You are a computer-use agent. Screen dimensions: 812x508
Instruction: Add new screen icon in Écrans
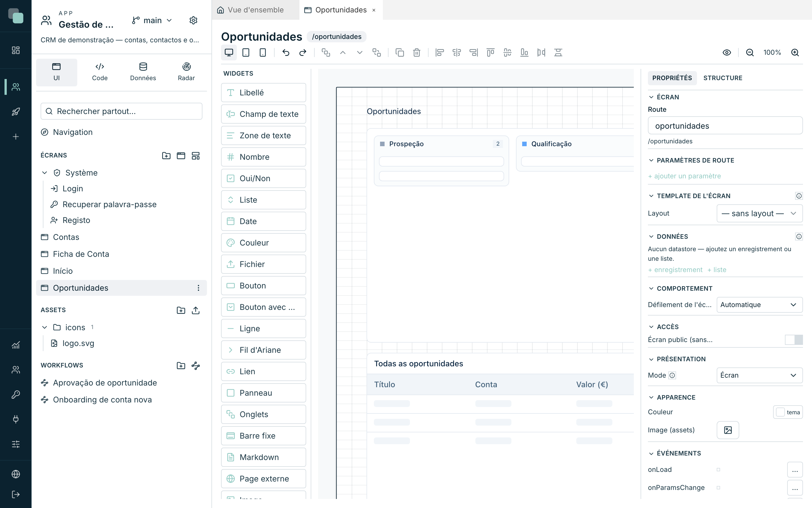[181, 156]
